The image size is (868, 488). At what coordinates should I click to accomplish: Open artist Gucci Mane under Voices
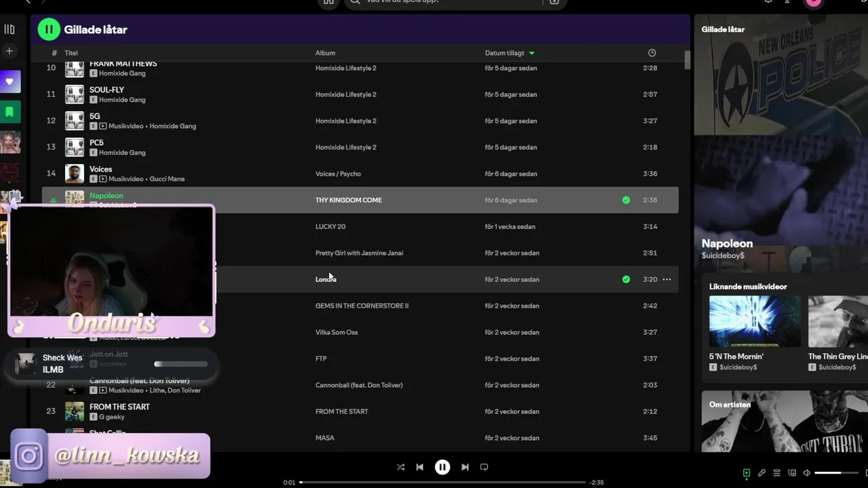pyautogui.click(x=167, y=179)
